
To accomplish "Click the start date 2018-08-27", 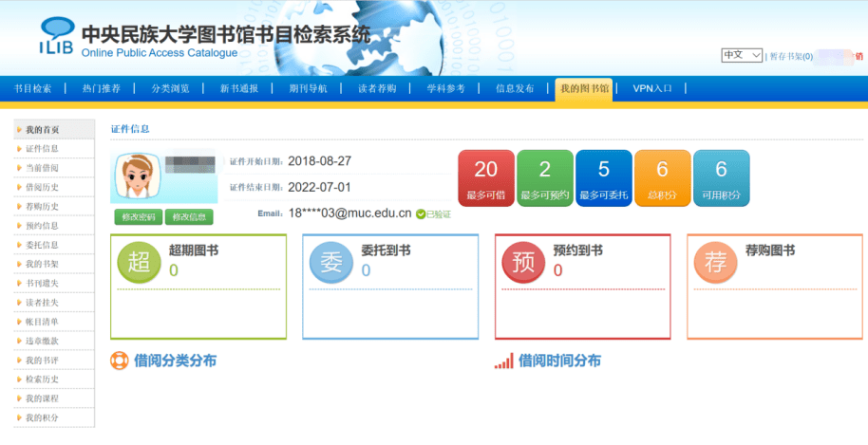I will click(319, 161).
